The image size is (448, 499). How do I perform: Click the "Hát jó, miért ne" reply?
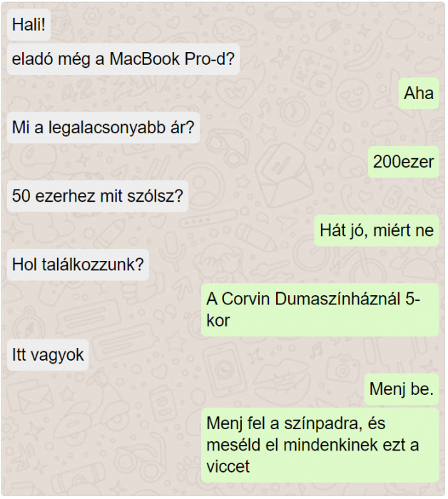pos(377,230)
